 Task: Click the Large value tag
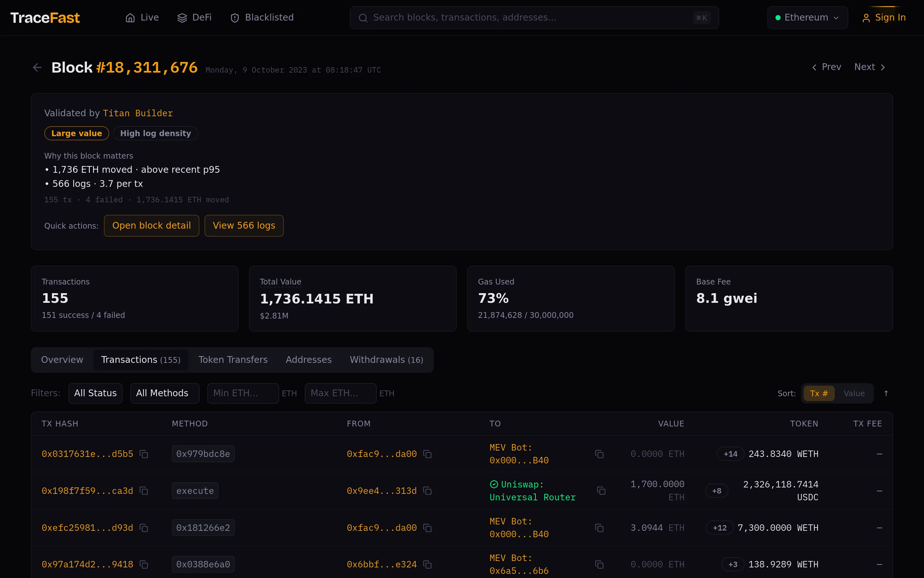pos(77,133)
